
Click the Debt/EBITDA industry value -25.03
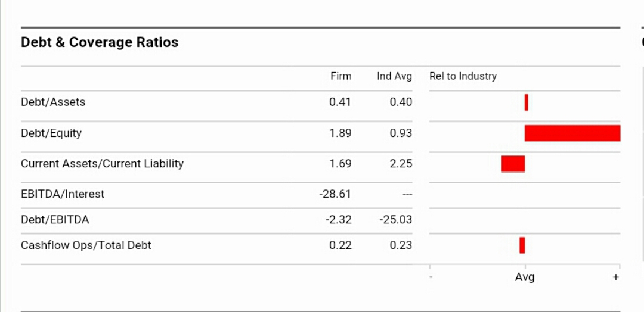coord(396,220)
